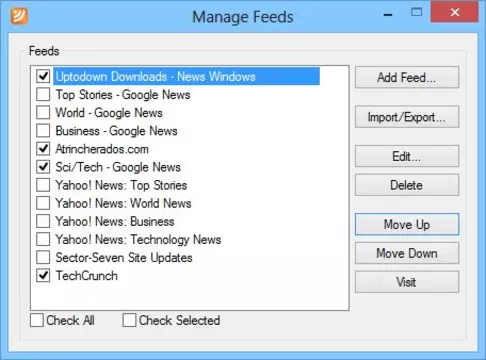Viewport: 486px width, 360px height.
Task: Click the Move Down button
Action: 407,253
